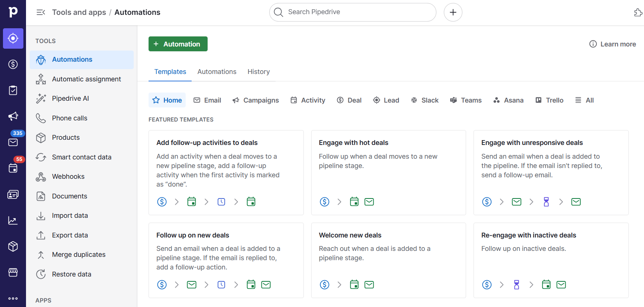This screenshot has width=644, height=307.
Task: Open Merge duplicates in the sidebar
Action: [82, 255]
